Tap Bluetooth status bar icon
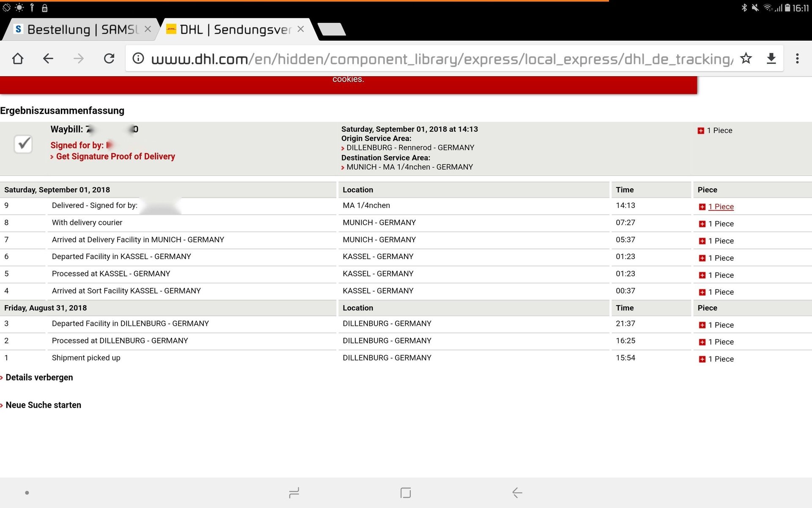 tap(744, 8)
